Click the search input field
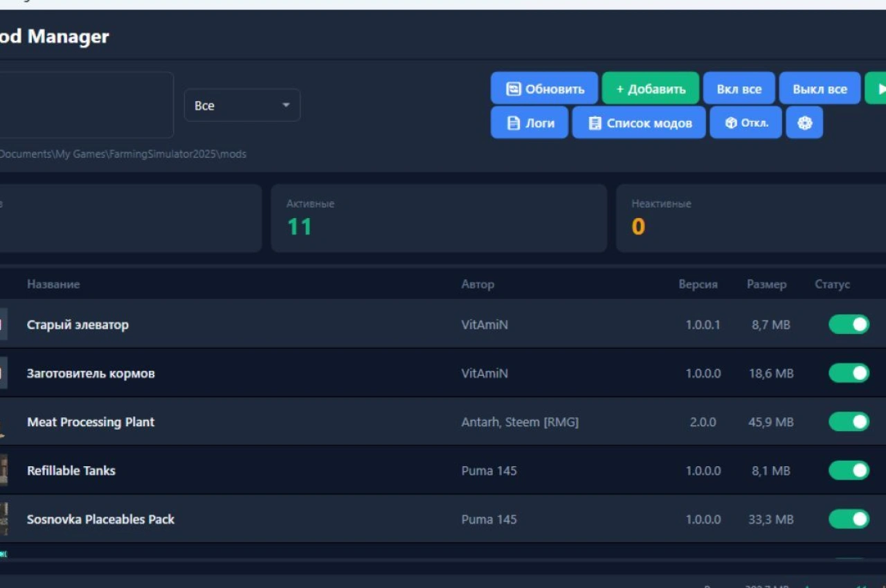The width and height of the screenshot is (886, 588). point(83,104)
